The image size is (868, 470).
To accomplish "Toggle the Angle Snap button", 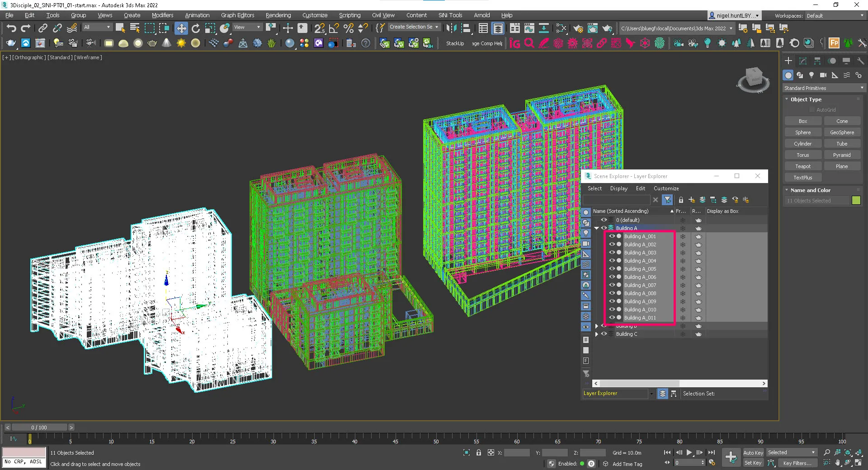I will click(334, 28).
